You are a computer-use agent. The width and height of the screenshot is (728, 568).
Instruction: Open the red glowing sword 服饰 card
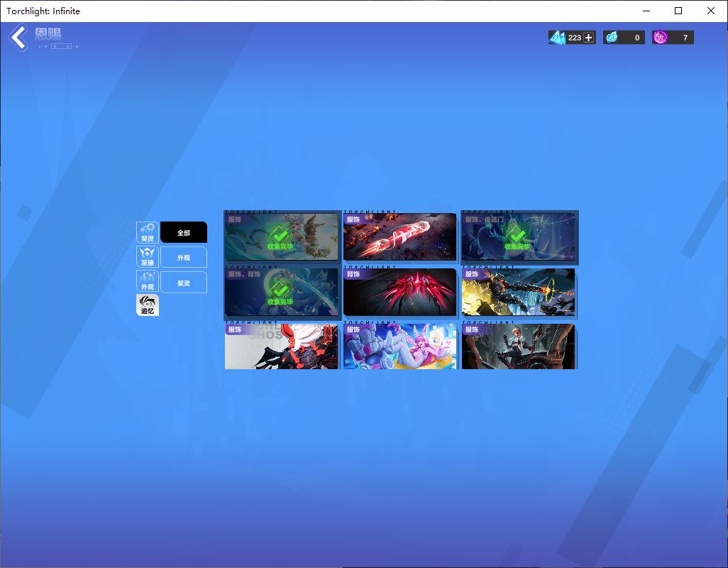400,237
